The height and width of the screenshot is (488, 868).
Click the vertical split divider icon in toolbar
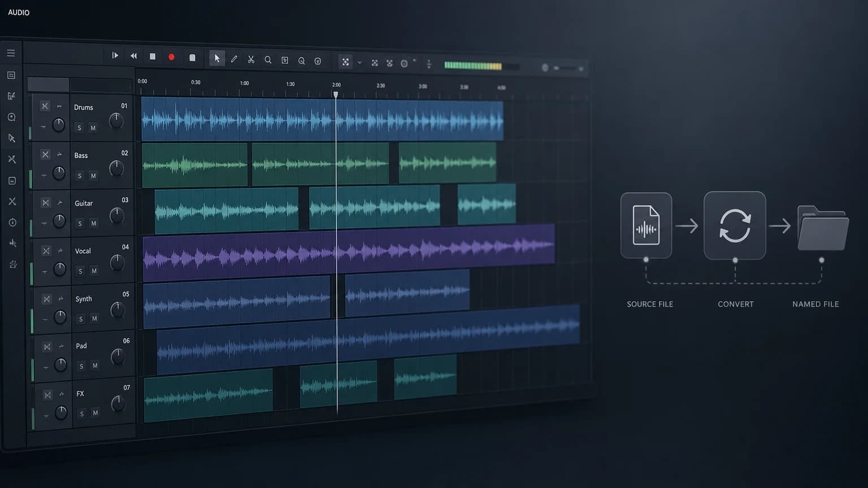429,64
